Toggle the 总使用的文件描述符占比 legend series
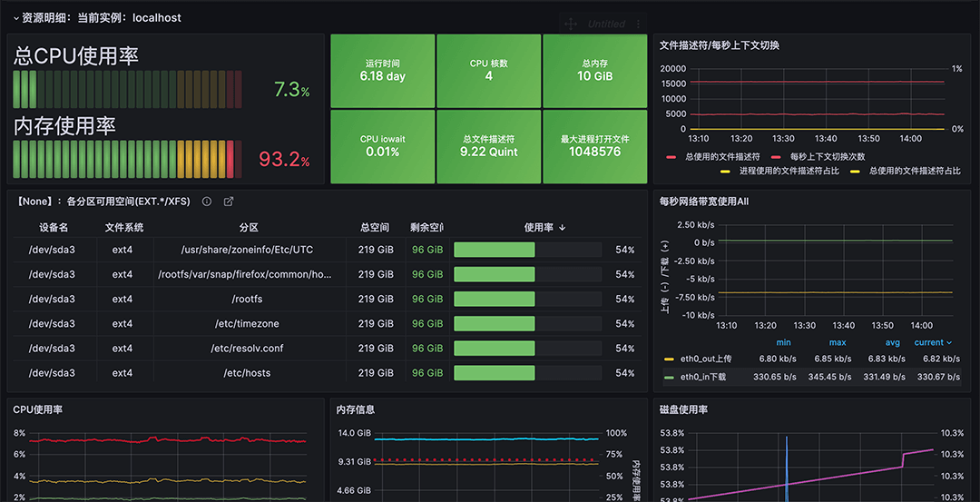The width and height of the screenshot is (980, 502). (915, 171)
